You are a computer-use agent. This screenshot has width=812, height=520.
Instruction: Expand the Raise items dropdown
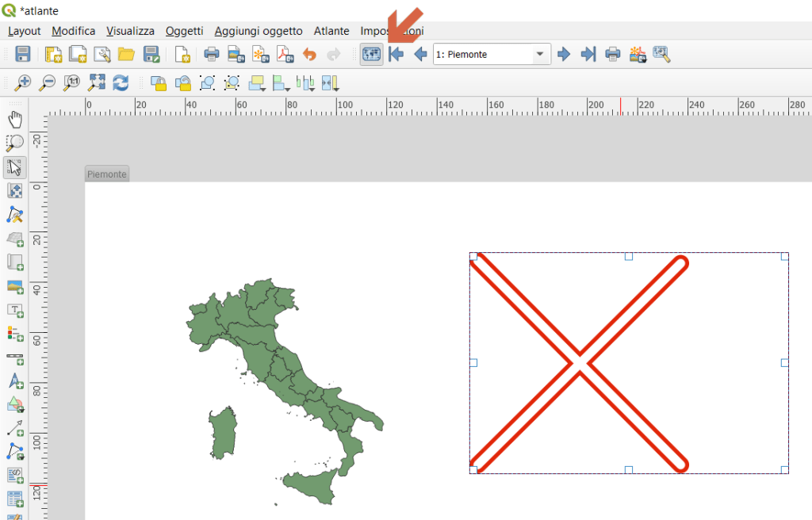(x=257, y=82)
